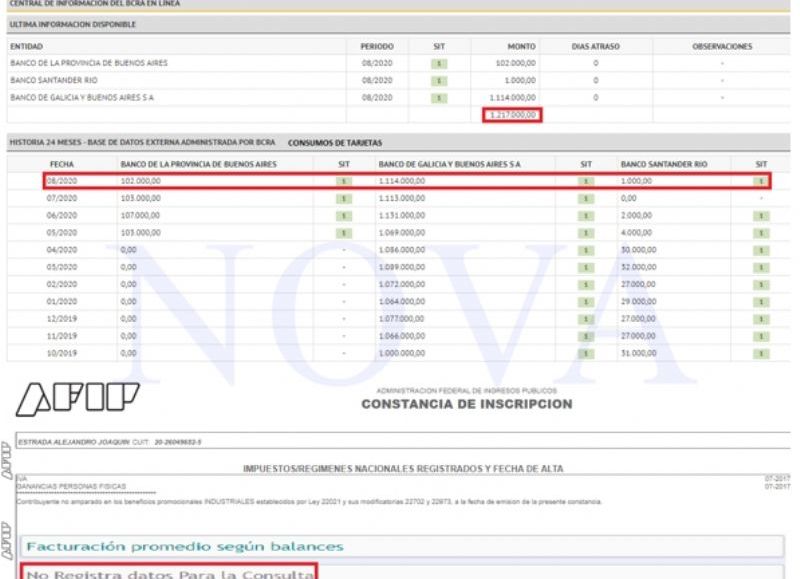Click date 11/2019 in history table
Viewport: 800px width, 579px height.
pyautogui.click(x=62, y=336)
